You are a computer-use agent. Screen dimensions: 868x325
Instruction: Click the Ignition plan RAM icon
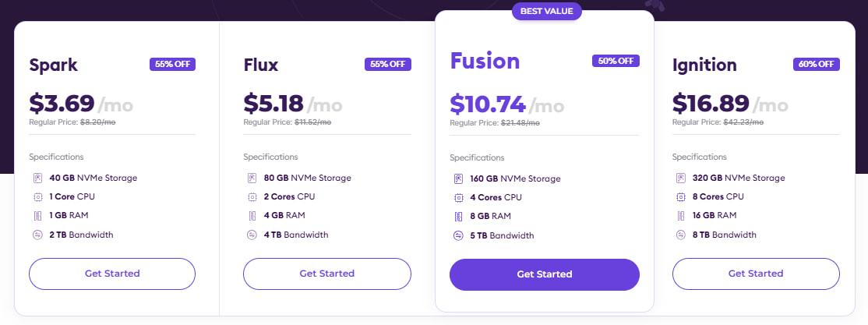pos(681,215)
